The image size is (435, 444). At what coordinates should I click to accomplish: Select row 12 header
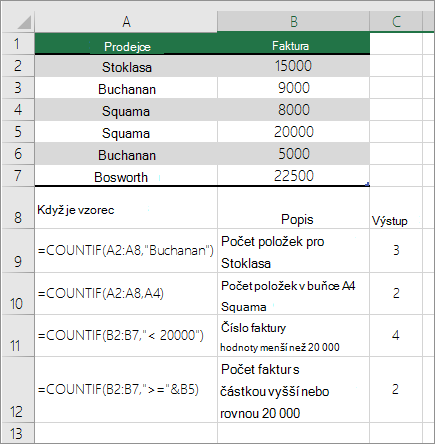17,390
